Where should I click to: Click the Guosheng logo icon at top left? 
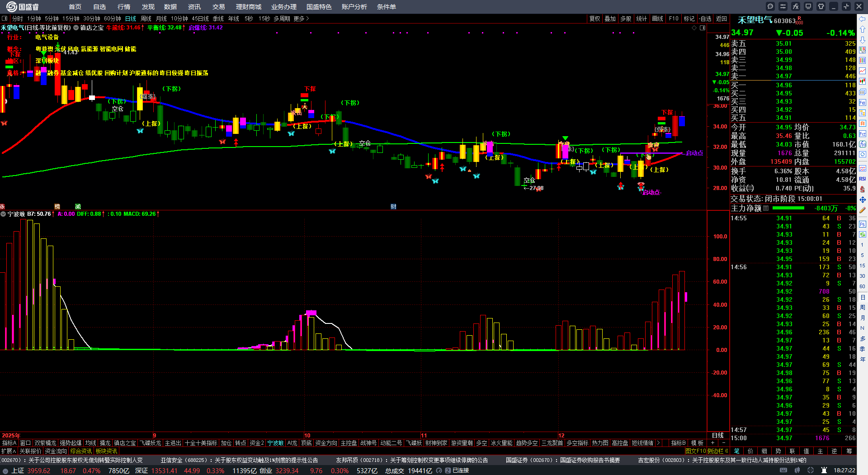click(11, 6)
